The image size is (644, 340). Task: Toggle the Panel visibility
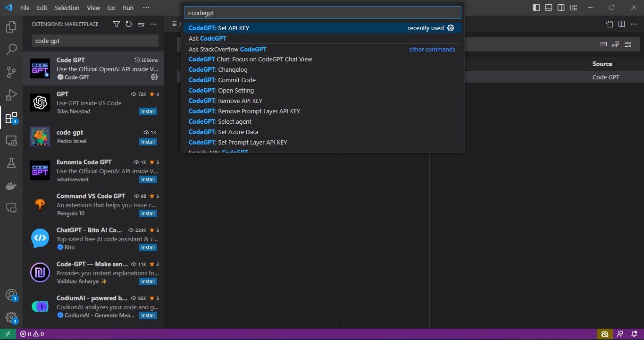pos(548,7)
